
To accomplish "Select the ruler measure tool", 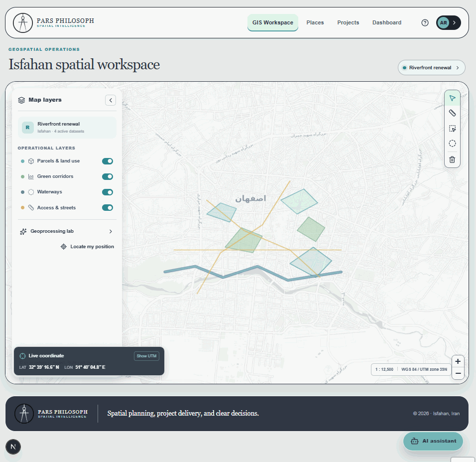I will [452, 113].
